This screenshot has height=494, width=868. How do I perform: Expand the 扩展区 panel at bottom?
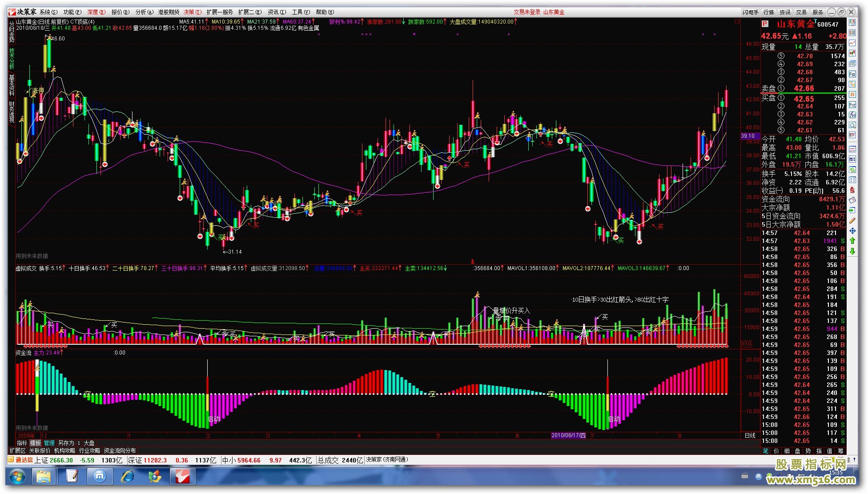tap(17, 450)
